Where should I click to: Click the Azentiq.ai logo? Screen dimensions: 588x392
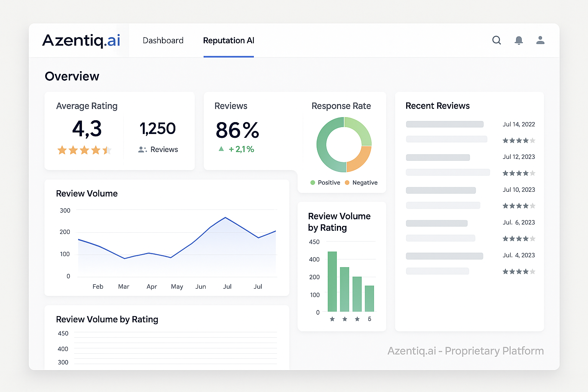pyautogui.click(x=81, y=40)
